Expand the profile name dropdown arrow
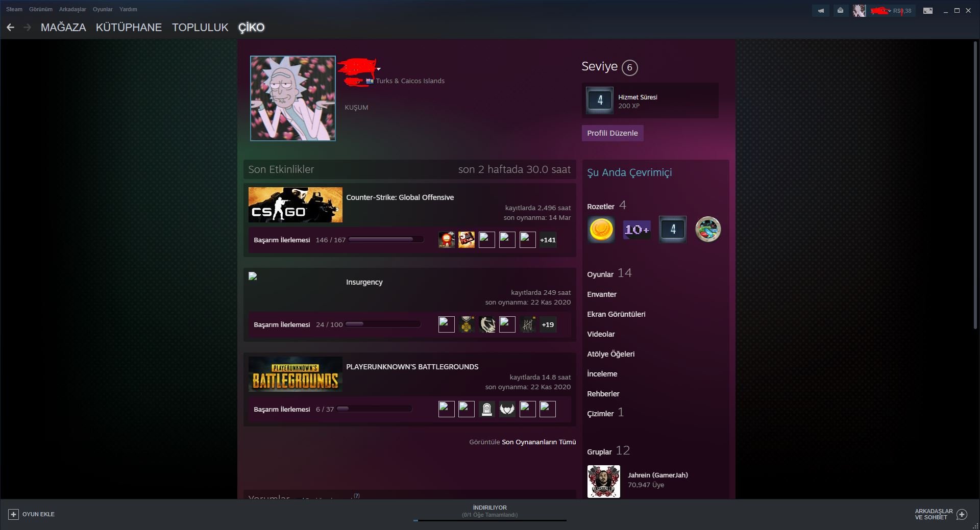 point(379,69)
